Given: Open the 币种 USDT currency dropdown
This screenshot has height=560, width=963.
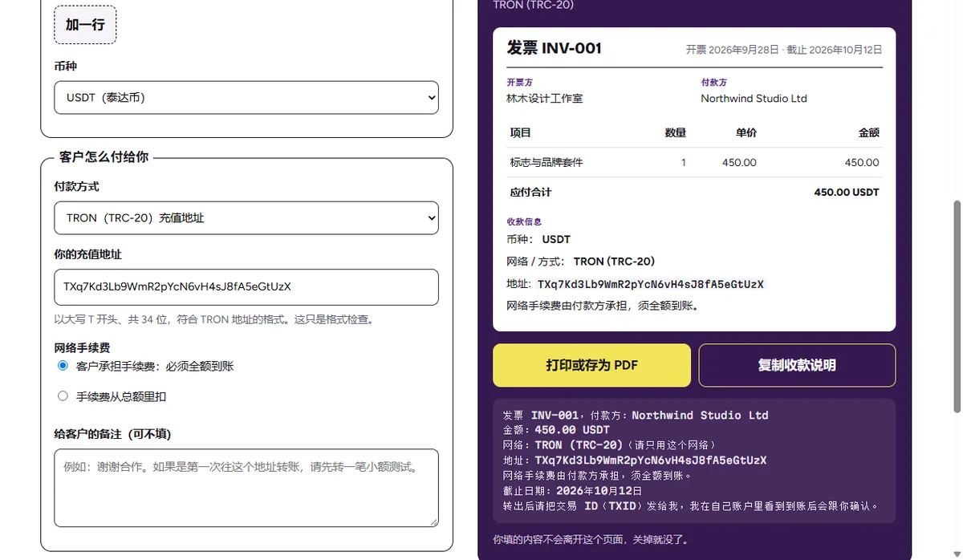Looking at the screenshot, I should click(246, 98).
